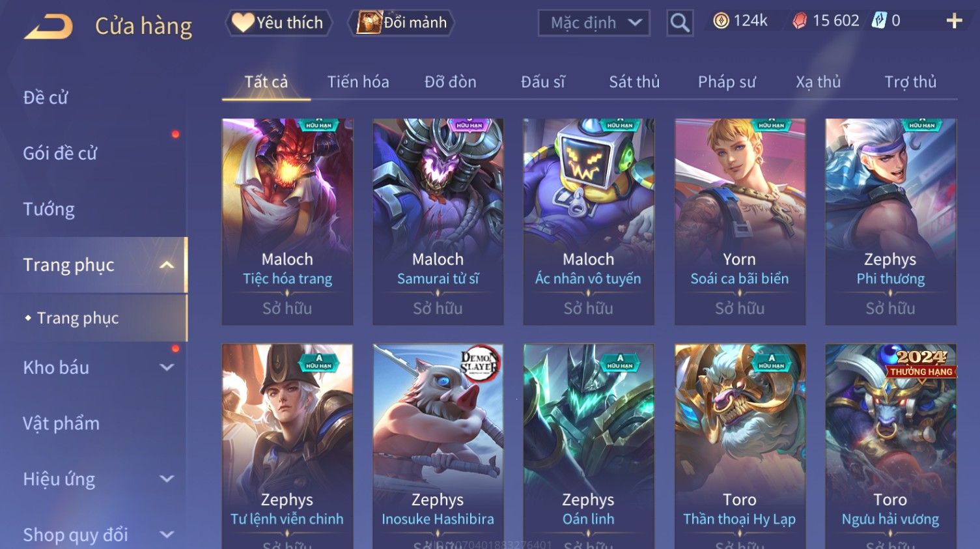Open Đổi mảnh fragment exchange button
The height and width of the screenshot is (549, 980).
coord(401,23)
